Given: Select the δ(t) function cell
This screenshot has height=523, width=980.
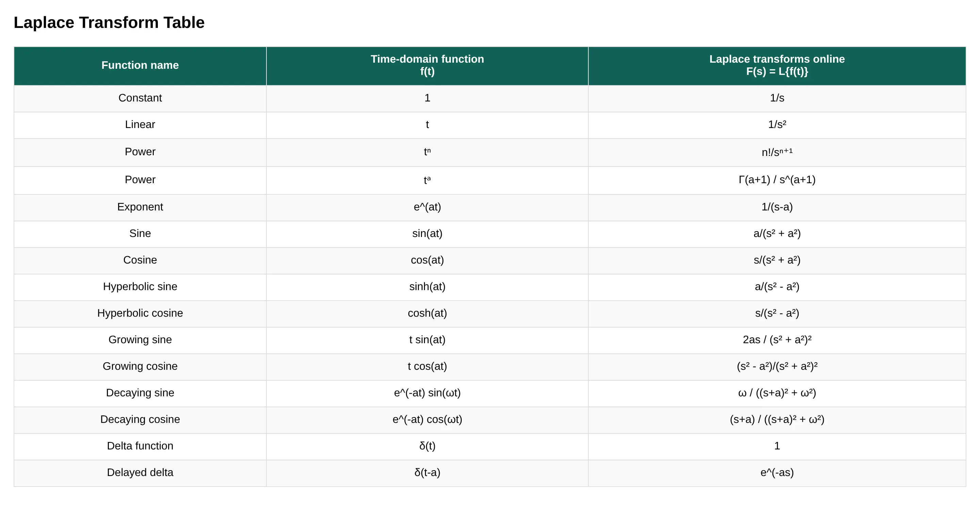Looking at the screenshot, I should coord(427,446).
